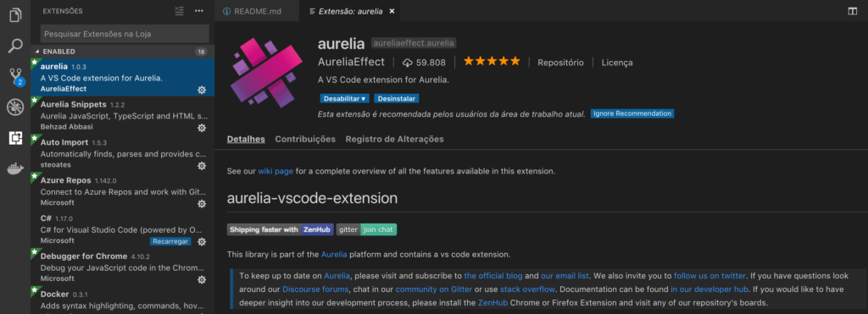Click the five-star rating
Image resolution: width=868 pixels, height=314 pixels.
[x=492, y=62]
